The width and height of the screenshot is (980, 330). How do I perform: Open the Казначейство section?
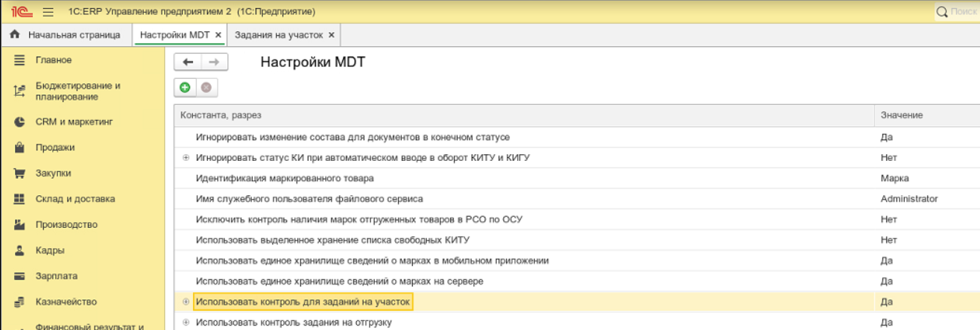[x=66, y=302]
